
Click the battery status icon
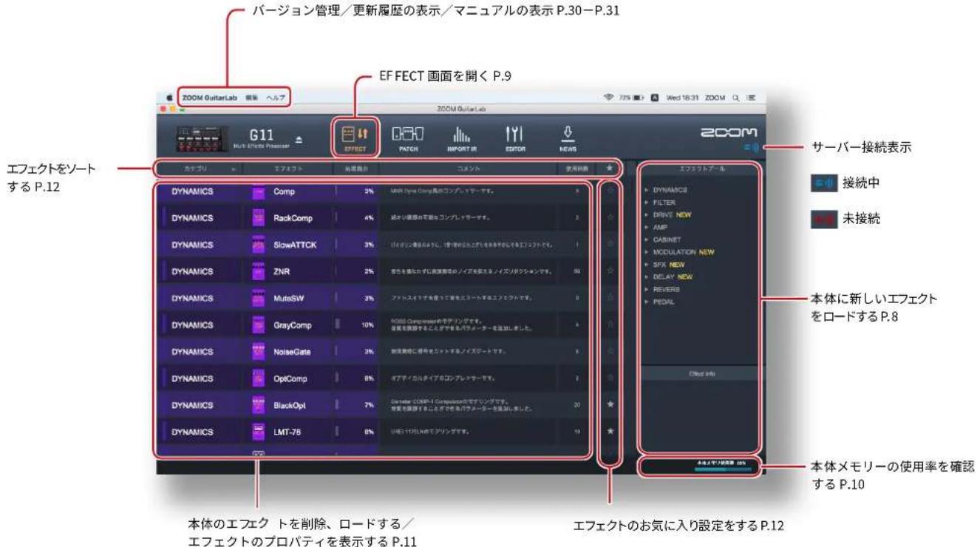[x=639, y=98]
